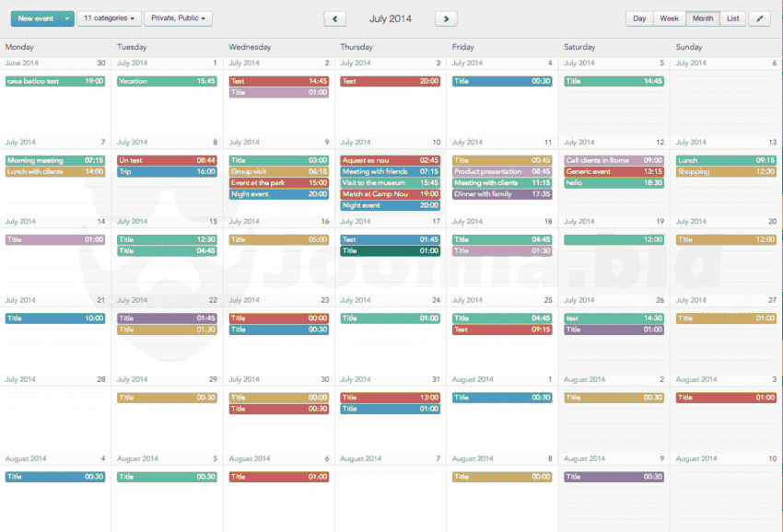Click the July 2014 title heading

click(x=391, y=18)
